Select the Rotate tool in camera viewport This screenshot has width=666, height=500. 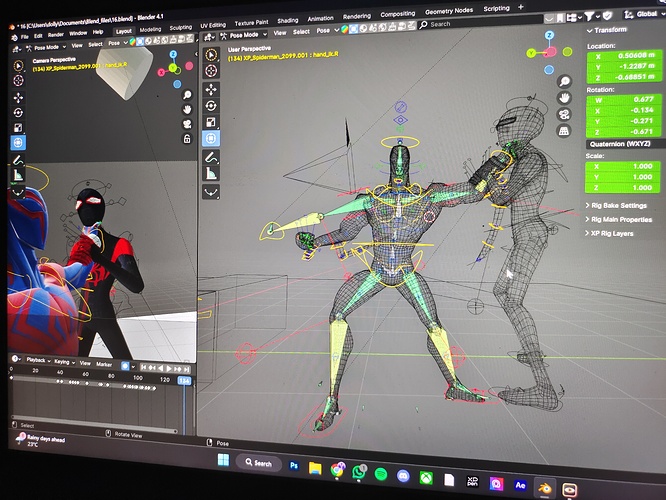(x=18, y=113)
